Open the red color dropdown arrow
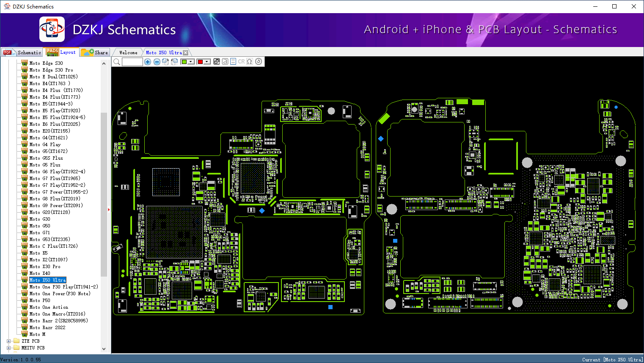Screen dimensions: 644x363 pos(207,62)
